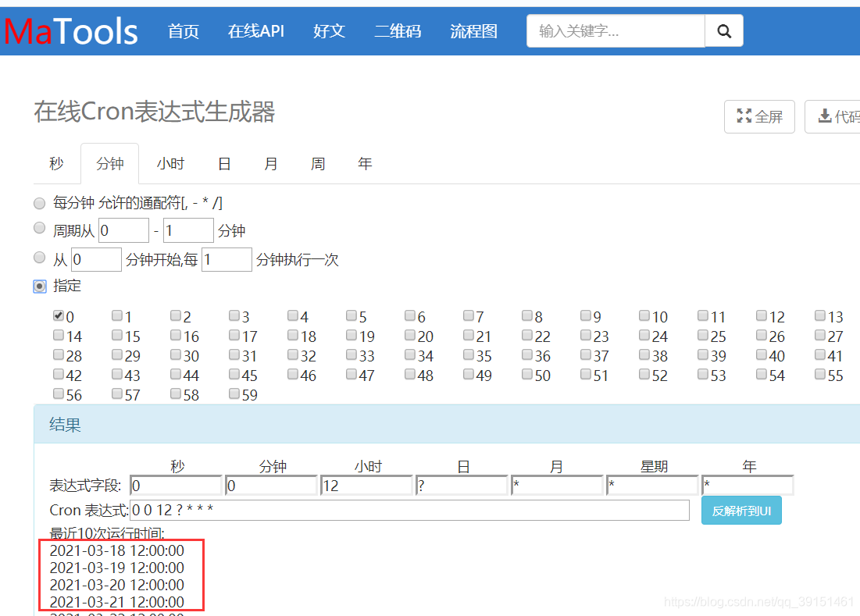
Task: Click the 秒 expression field
Action: pyautogui.click(x=176, y=486)
